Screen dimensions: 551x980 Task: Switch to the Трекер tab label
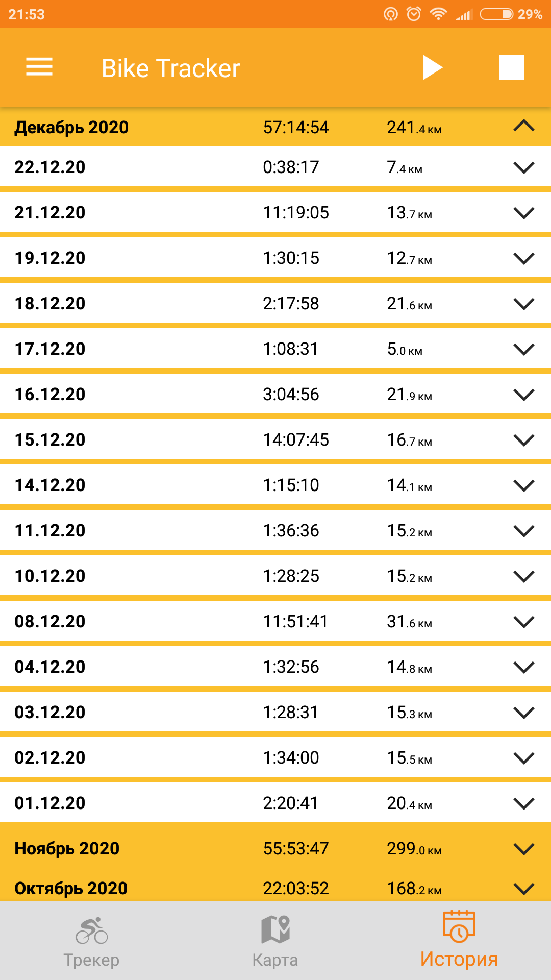click(92, 960)
